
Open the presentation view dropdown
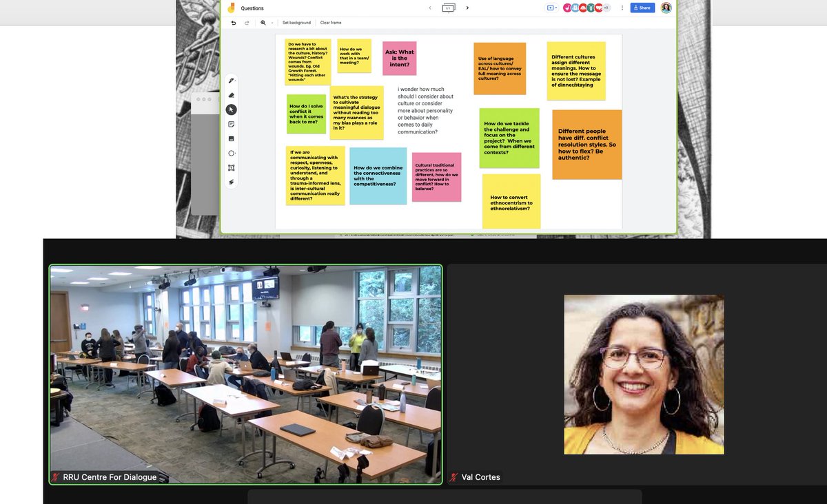[x=549, y=7]
